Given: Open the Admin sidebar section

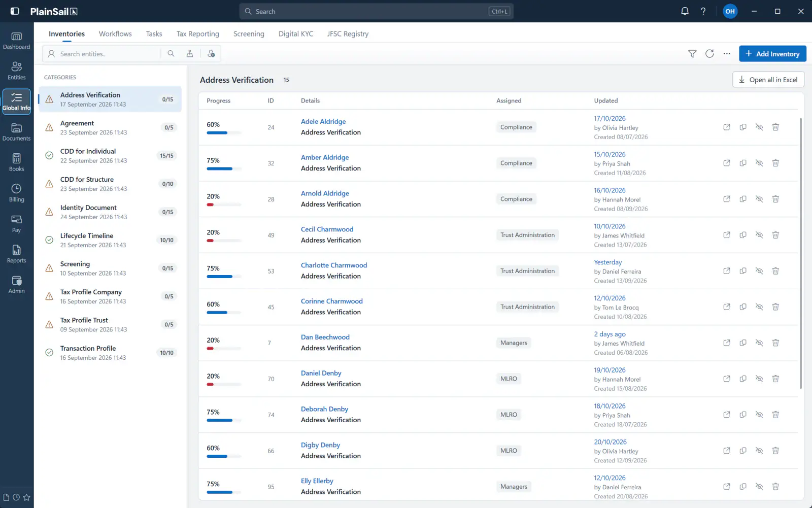Looking at the screenshot, I should pyautogui.click(x=17, y=285).
